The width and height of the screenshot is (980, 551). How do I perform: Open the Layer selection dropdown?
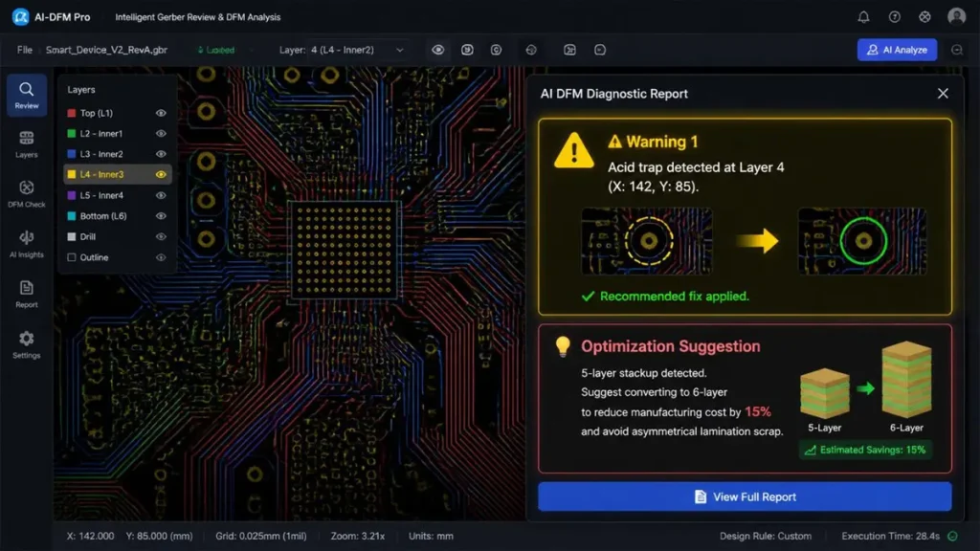click(357, 50)
